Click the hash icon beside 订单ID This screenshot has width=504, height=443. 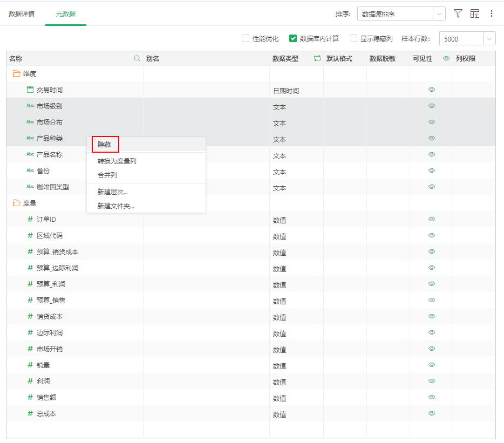click(30, 219)
